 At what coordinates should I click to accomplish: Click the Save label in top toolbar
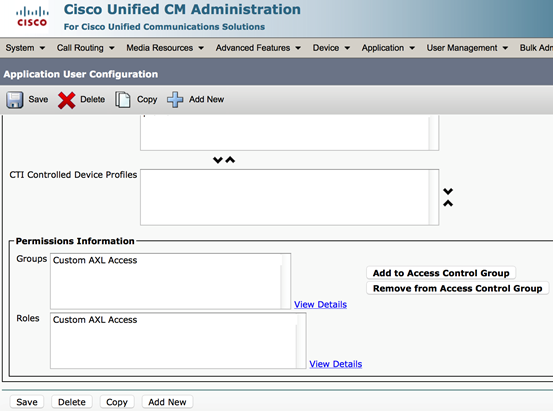[38, 99]
